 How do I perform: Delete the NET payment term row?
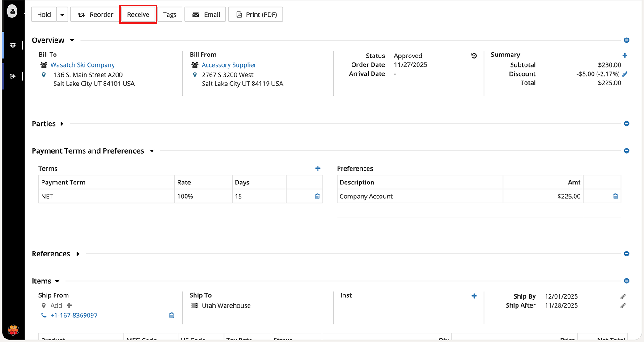coord(317,196)
